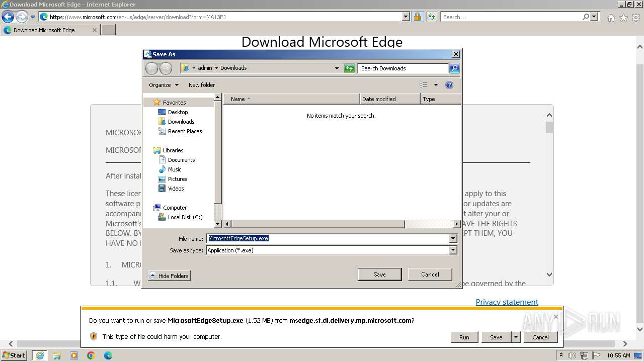This screenshot has width=644, height=362.
Task: Open the File name dropdown arrow
Action: (453, 238)
